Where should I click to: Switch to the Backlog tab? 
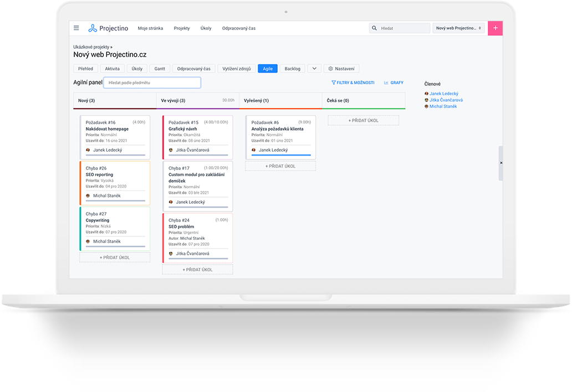[x=293, y=69]
